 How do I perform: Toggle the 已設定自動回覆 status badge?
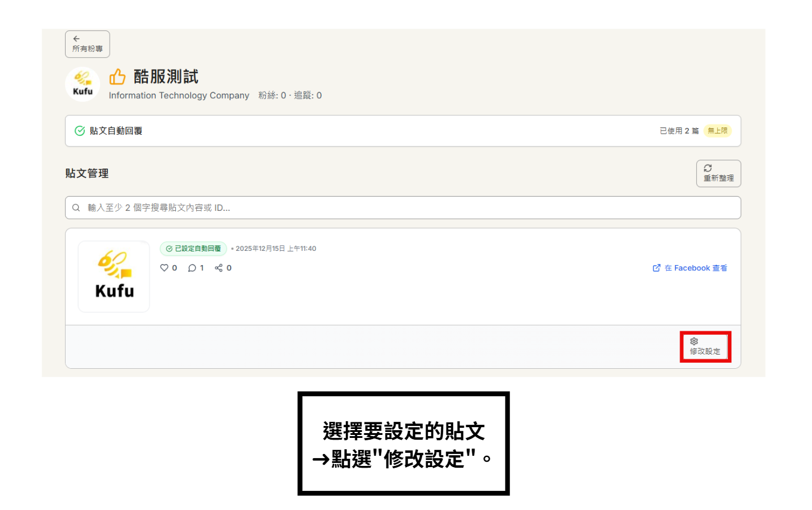pos(193,248)
